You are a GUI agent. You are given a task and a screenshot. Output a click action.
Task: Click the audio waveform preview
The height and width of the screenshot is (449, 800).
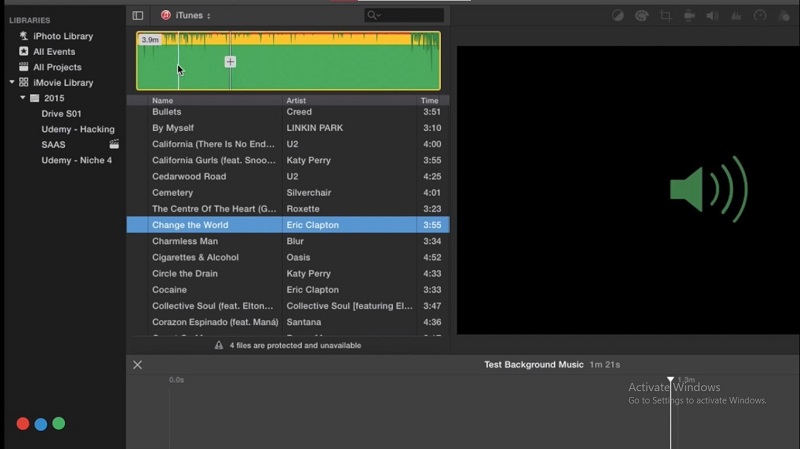tap(288, 61)
